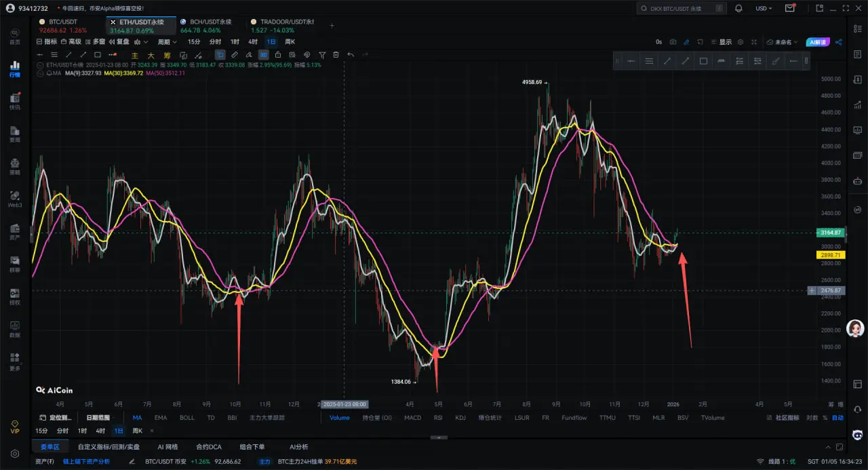Viewport: 868px width, 470px height.
Task: Select the MACD indicator tab
Action: click(412, 418)
